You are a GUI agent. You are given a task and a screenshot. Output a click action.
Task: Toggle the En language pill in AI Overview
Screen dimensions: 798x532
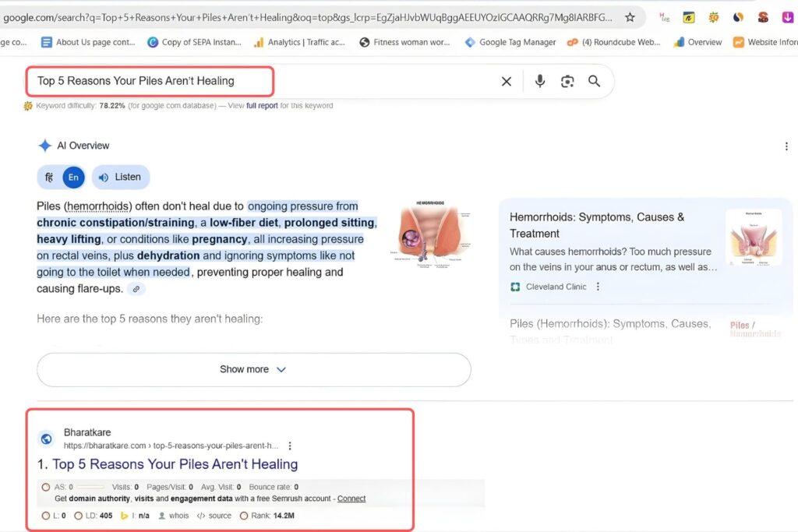point(72,177)
